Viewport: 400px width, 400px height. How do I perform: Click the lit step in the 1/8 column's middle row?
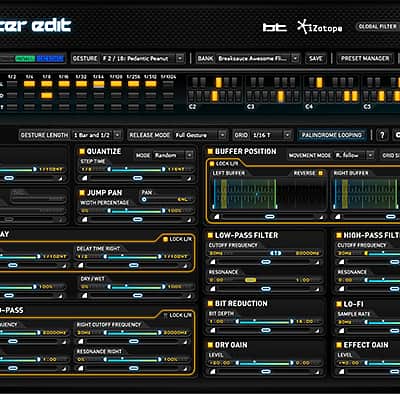(x=47, y=96)
